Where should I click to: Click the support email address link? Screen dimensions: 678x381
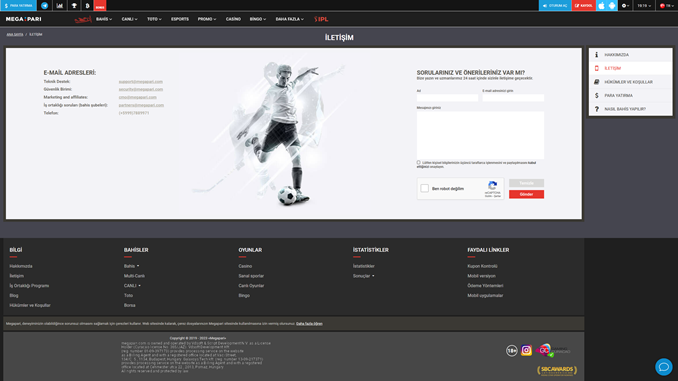(x=141, y=82)
